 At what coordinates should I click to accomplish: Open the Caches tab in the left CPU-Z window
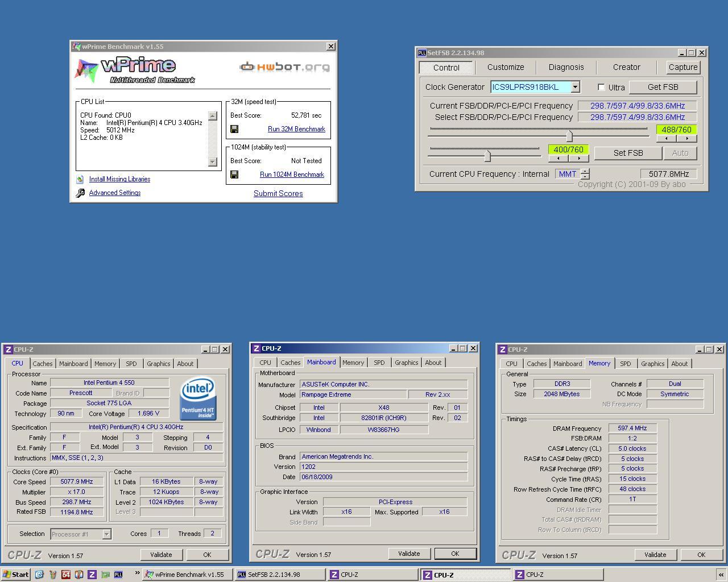(42, 364)
